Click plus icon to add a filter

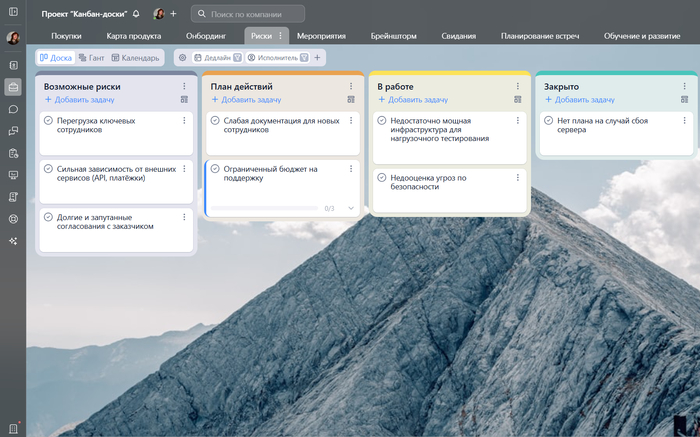tap(317, 58)
